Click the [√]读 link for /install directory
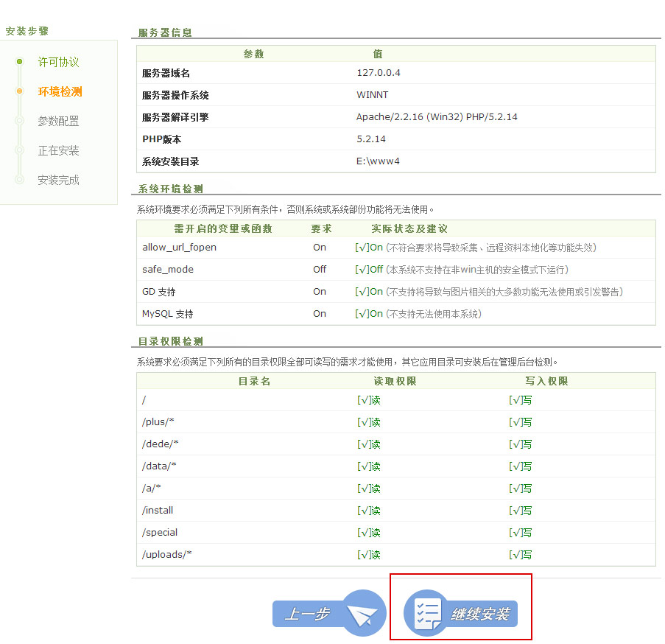The width and height of the screenshot is (665, 644). pyautogui.click(x=368, y=510)
